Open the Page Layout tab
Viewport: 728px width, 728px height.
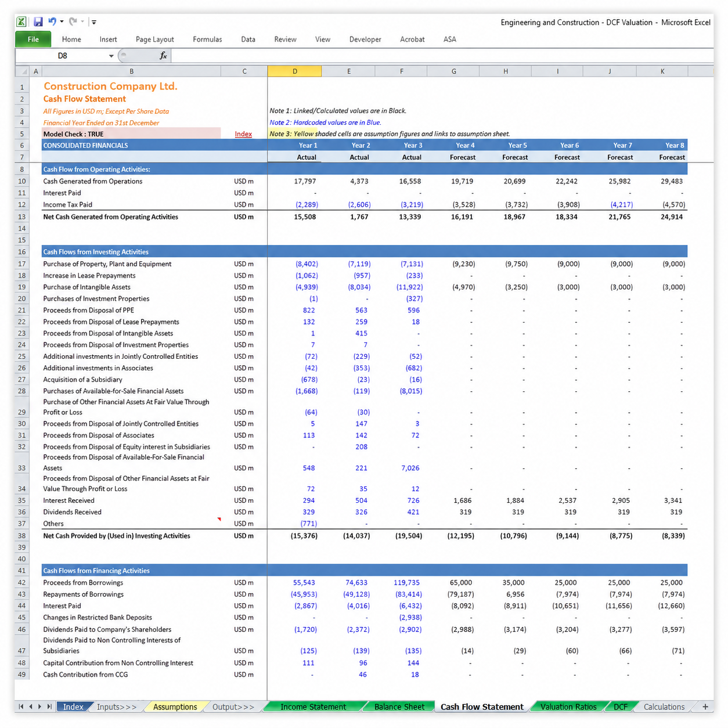click(x=154, y=39)
